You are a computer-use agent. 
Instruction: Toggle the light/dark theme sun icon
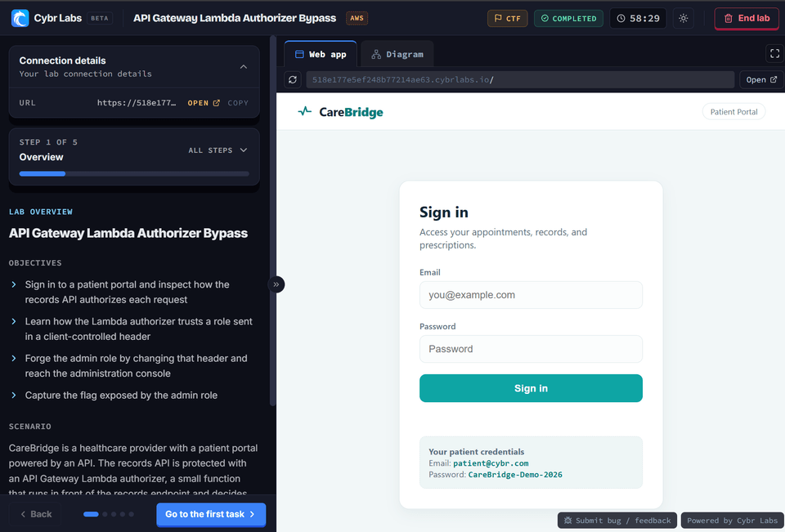[x=684, y=19]
